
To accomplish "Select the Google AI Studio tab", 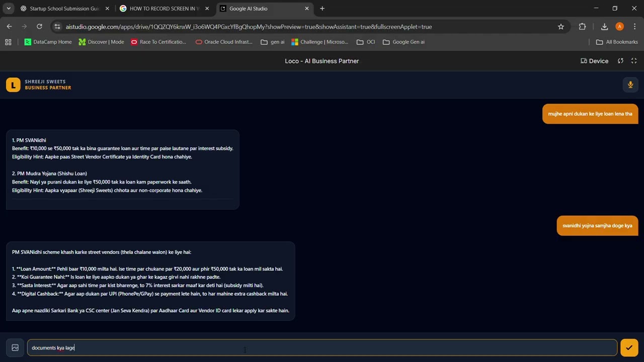I will click(264, 9).
